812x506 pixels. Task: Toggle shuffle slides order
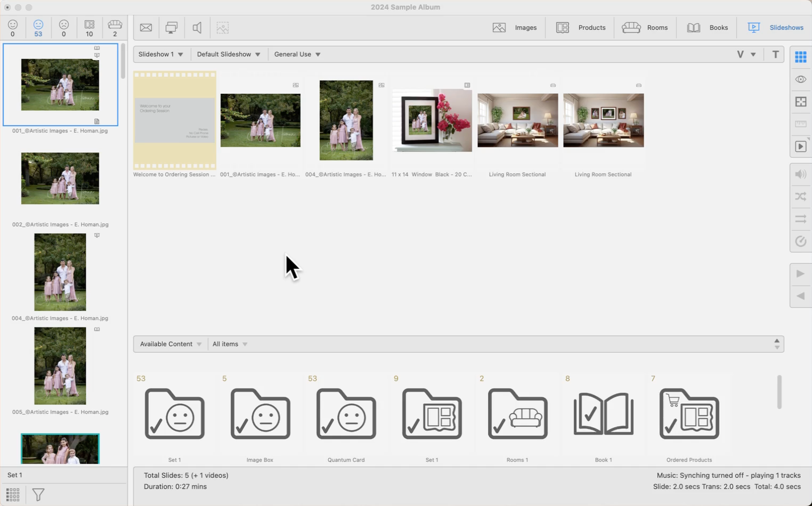[x=800, y=197]
